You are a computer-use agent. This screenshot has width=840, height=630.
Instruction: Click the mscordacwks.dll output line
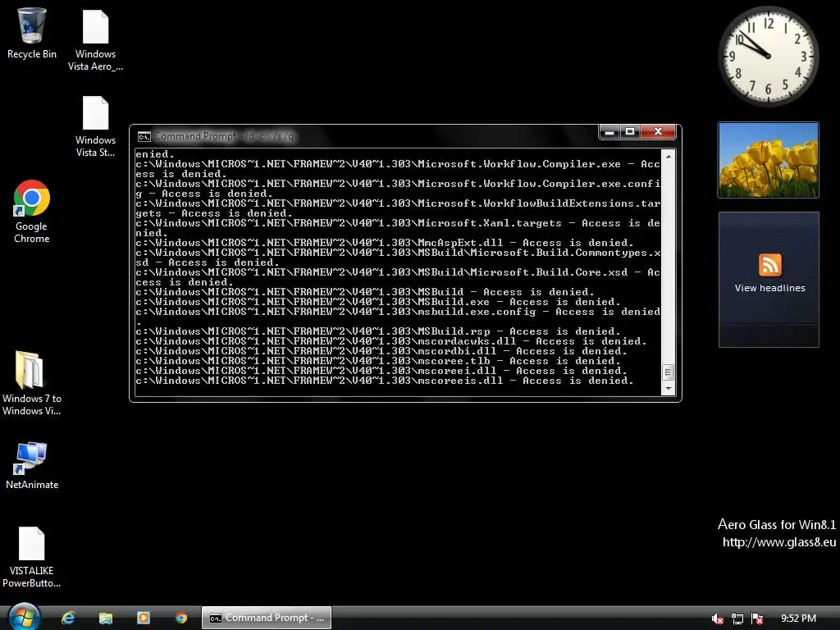point(391,341)
